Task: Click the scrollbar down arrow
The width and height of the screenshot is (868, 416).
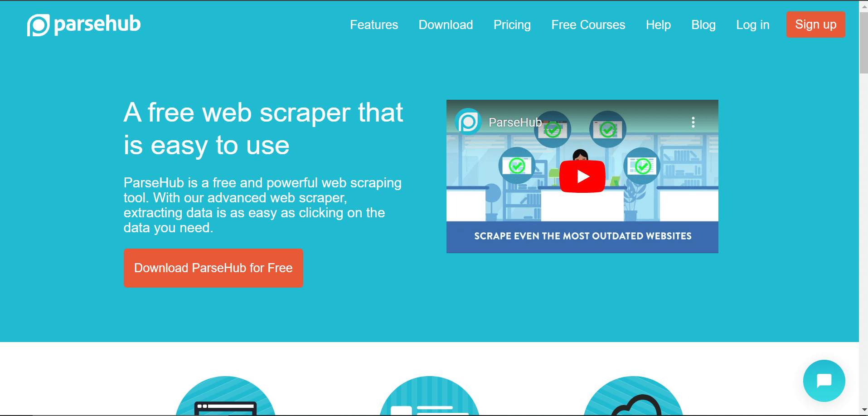Action: 863,410
